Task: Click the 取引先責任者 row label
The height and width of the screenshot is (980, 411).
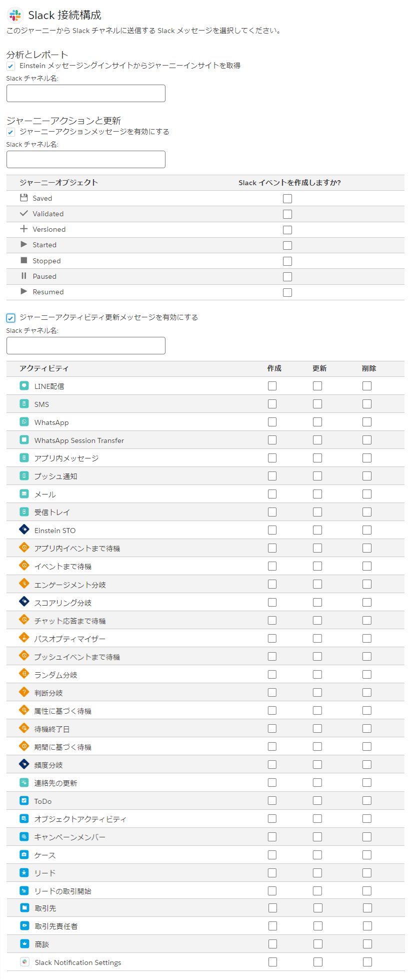Action: pos(56,926)
